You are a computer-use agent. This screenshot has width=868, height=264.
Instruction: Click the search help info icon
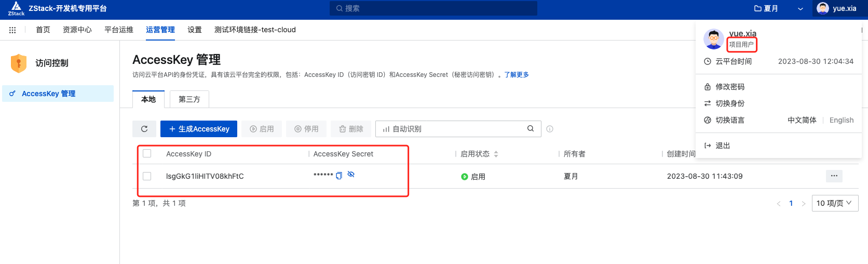point(550,129)
